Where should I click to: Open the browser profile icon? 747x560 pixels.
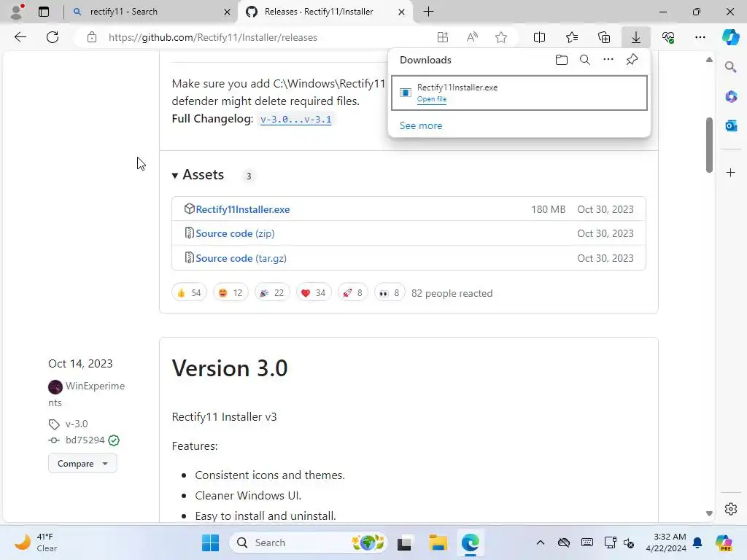(x=17, y=12)
